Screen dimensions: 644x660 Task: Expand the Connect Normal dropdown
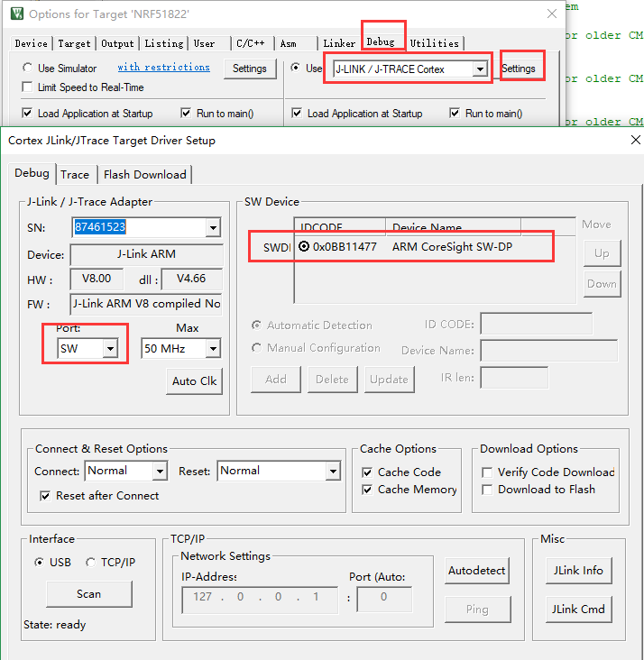coord(160,471)
